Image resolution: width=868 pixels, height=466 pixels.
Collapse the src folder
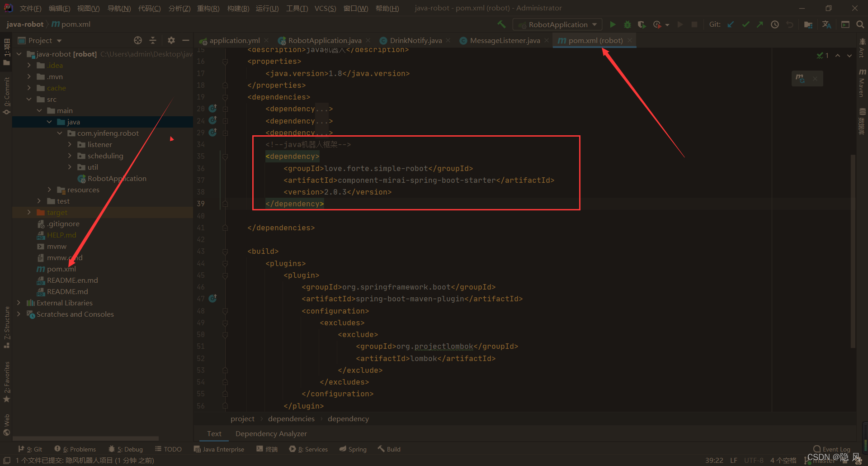coord(29,99)
